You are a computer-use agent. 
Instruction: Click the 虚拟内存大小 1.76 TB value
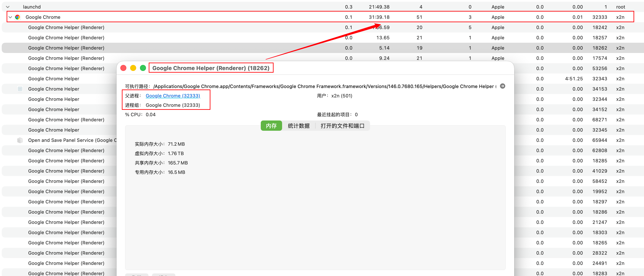coord(176,154)
